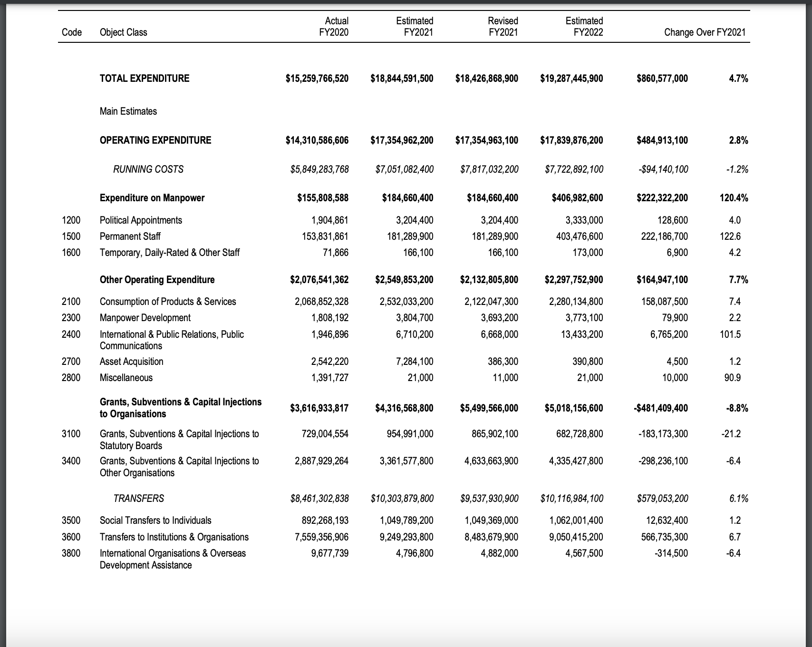Select the Main Estimates subheading

pos(128,111)
